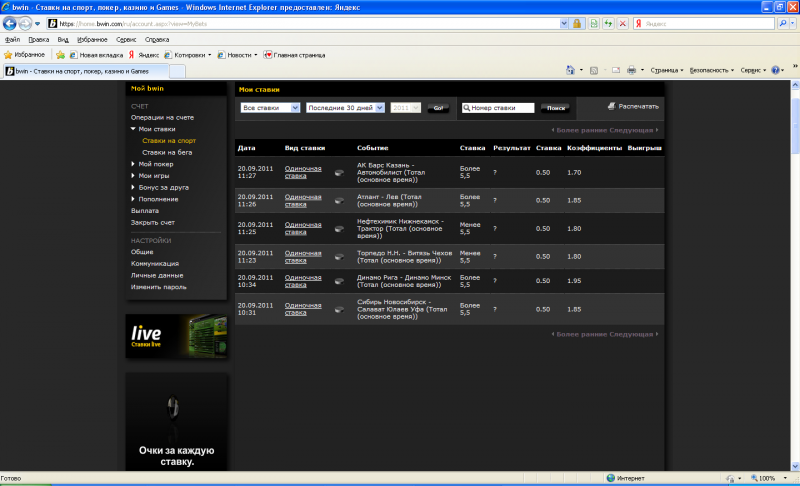Open Закрыть счет link
The image size is (800, 486).
click(x=153, y=222)
